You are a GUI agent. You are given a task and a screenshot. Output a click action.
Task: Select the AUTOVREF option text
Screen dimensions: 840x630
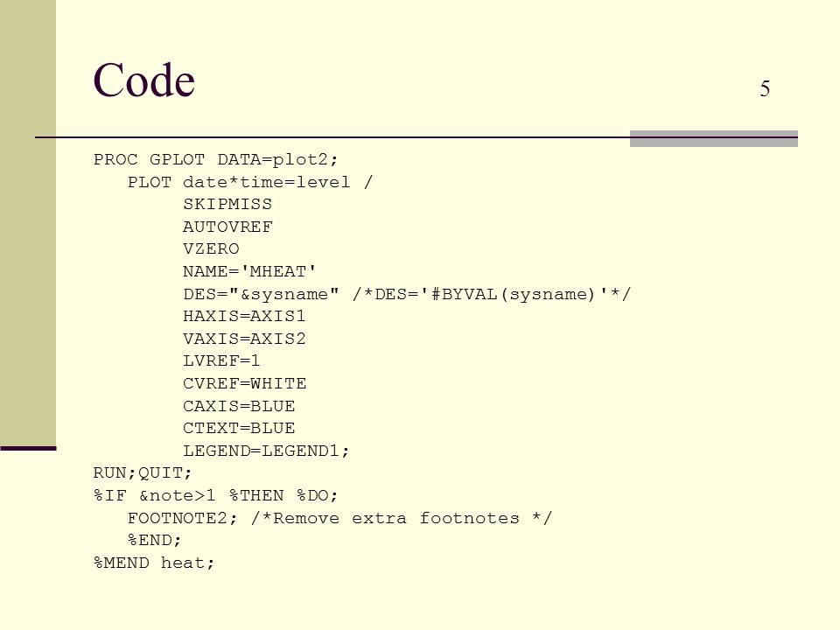tap(227, 227)
